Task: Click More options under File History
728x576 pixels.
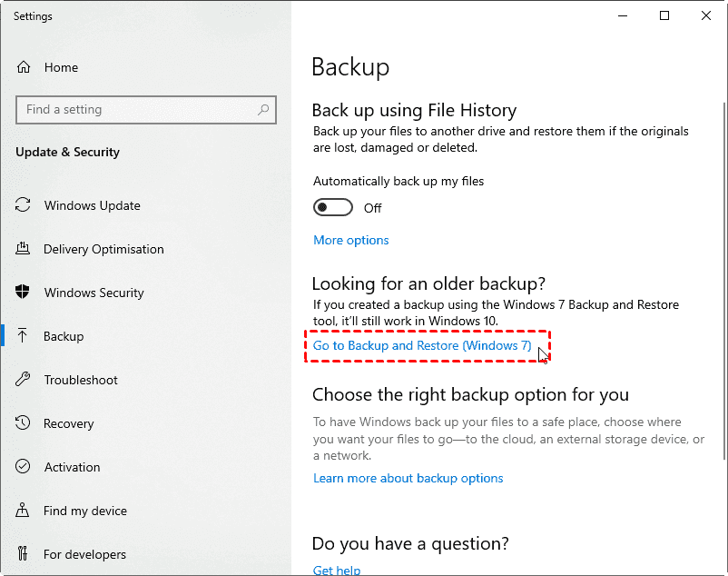Action: [x=350, y=240]
